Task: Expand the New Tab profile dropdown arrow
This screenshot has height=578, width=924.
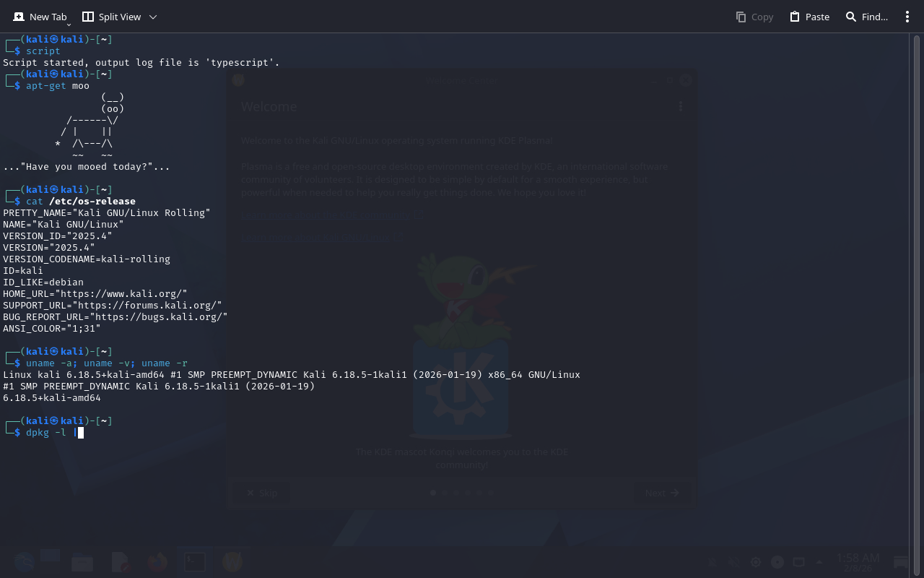Action: point(69,24)
